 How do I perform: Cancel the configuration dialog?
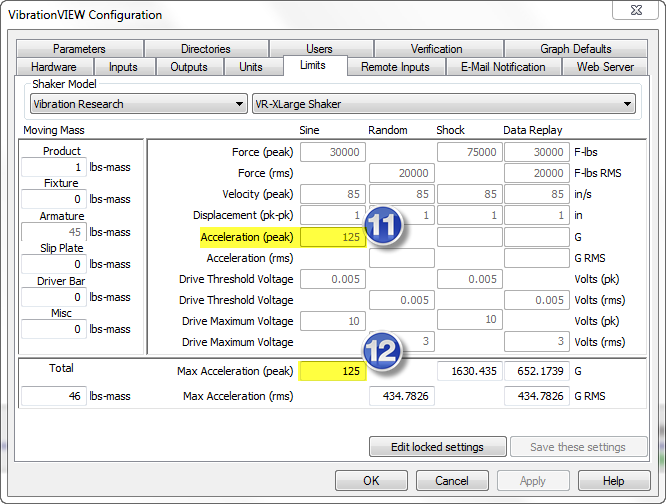(451, 481)
